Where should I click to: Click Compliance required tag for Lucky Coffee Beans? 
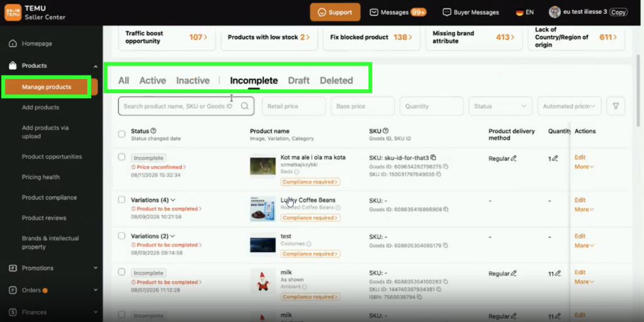point(310,218)
